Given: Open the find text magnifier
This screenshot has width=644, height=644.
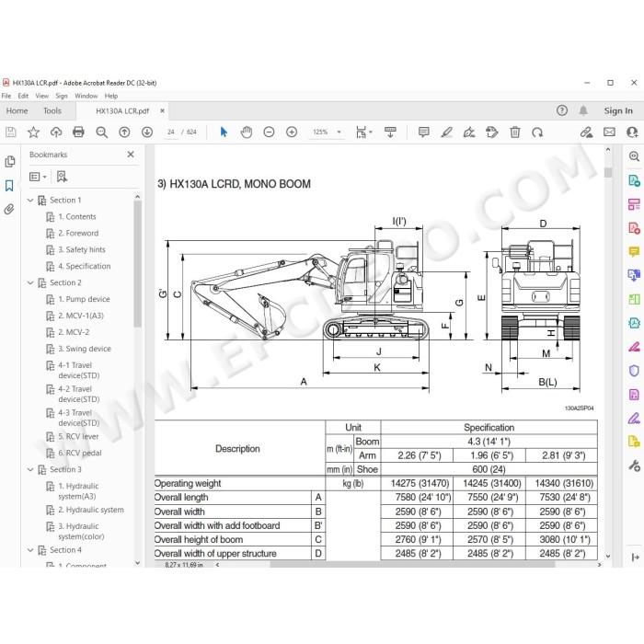Looking at the screenshot, I should [x=101, y=132].
